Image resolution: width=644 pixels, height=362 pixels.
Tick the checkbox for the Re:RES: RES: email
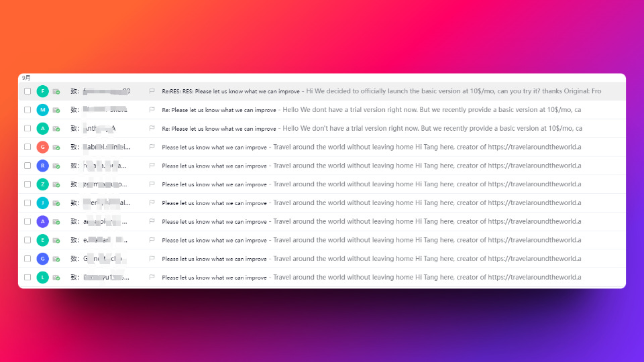pyautogui.click(x=28, y=91)
